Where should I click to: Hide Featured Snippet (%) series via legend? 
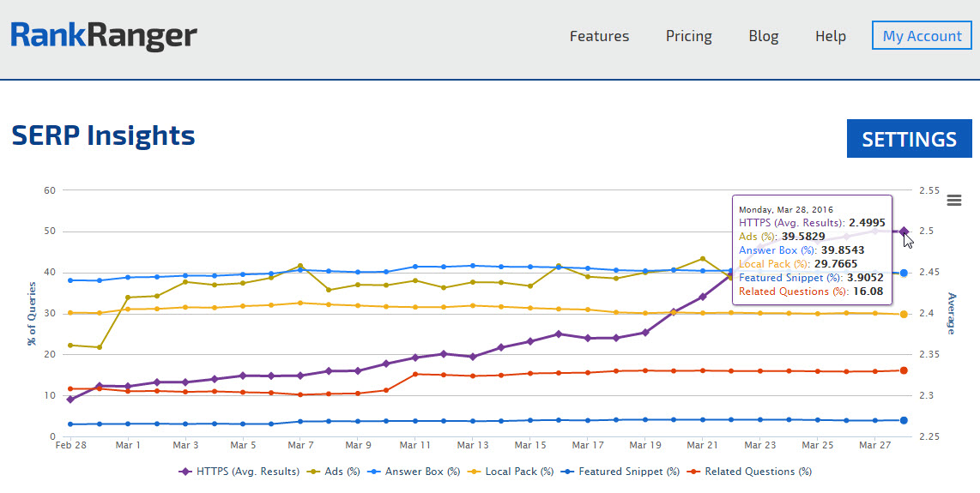pyautogui.click(x=620, y=472)
